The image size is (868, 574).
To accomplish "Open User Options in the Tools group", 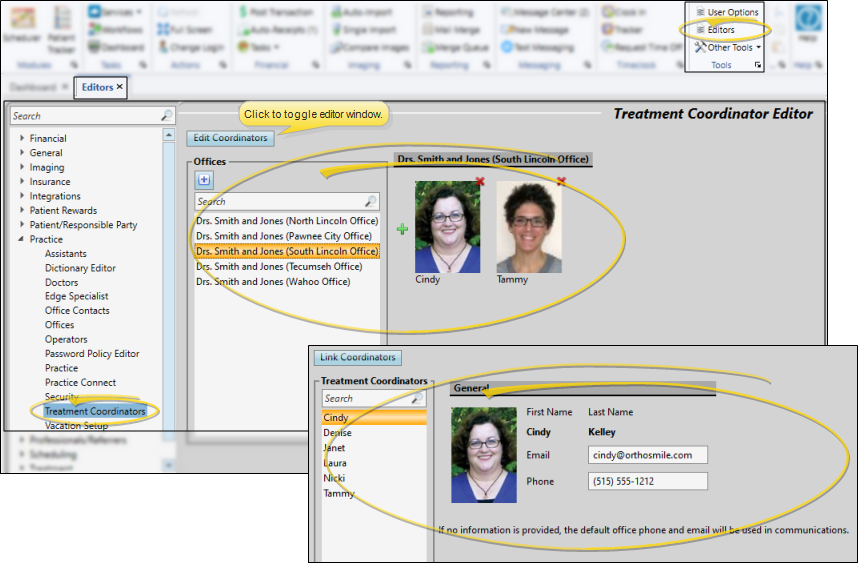I will pyautogui.click(x=727, y=12).
